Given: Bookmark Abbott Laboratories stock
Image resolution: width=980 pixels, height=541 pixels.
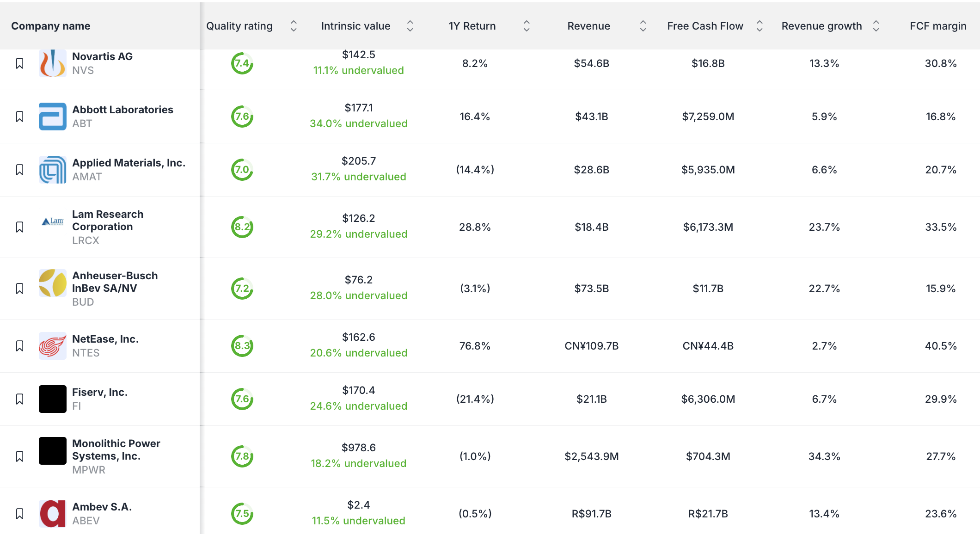Looking at the screenshot, I should 19,117.
